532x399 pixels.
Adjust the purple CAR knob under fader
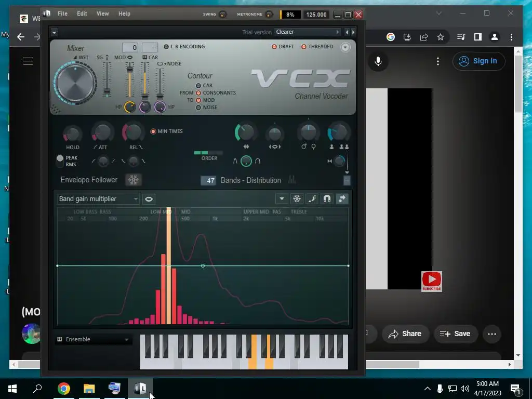pos(145,107)
